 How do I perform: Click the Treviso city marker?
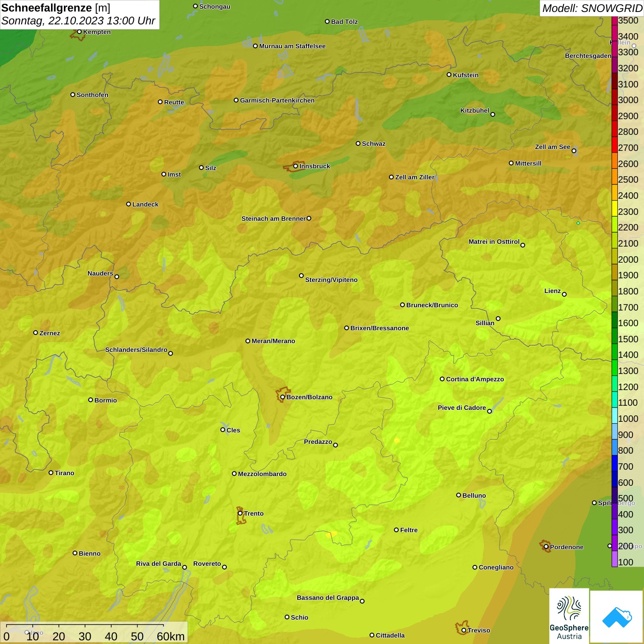click(464, 630)
